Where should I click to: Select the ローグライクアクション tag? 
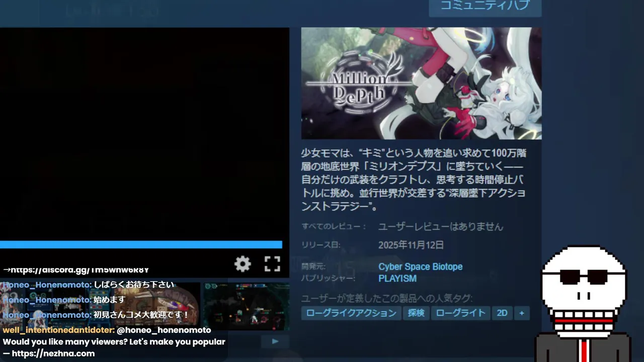(351, 313)
